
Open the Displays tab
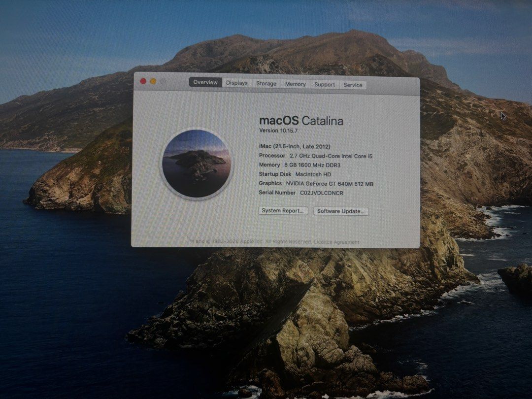[237, 83]
